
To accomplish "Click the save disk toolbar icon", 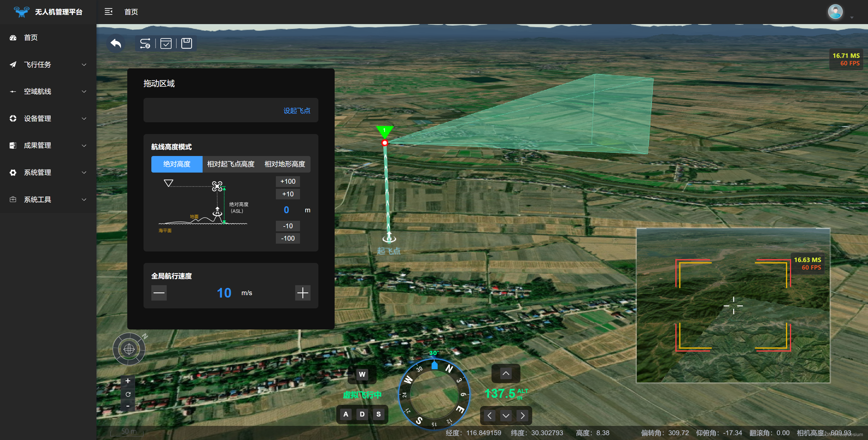I will tap(186, 43).
